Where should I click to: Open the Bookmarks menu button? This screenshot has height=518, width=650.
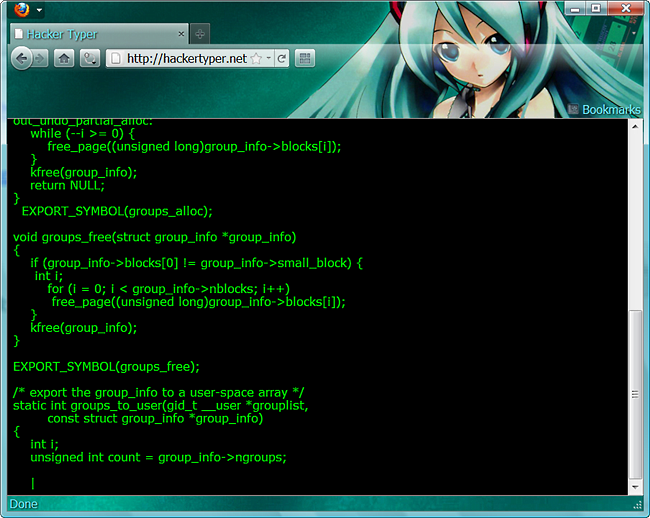click(605, 110)
